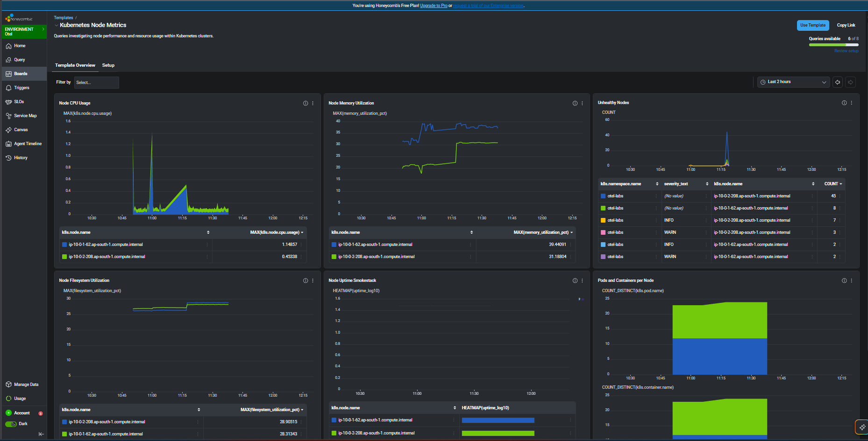The width and height of the screenshot is (868, 441).
Task: Open MAX(k8s.node.cpu.usage) column sort dropdown
Action: click(x=302, y=232)
